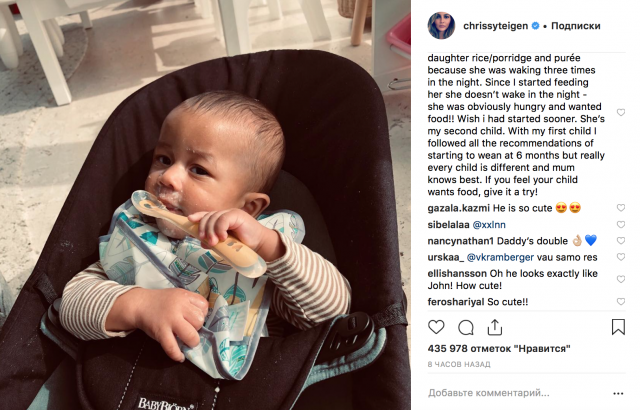The image size is (640, 410).
Task: Like feroshariyal's So cute comment
Action: point(621,302)
